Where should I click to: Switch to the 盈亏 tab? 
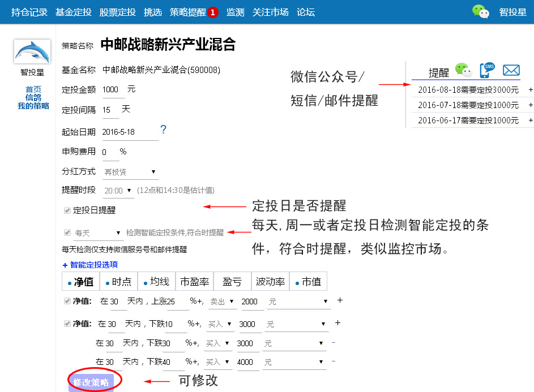[232, 281]
